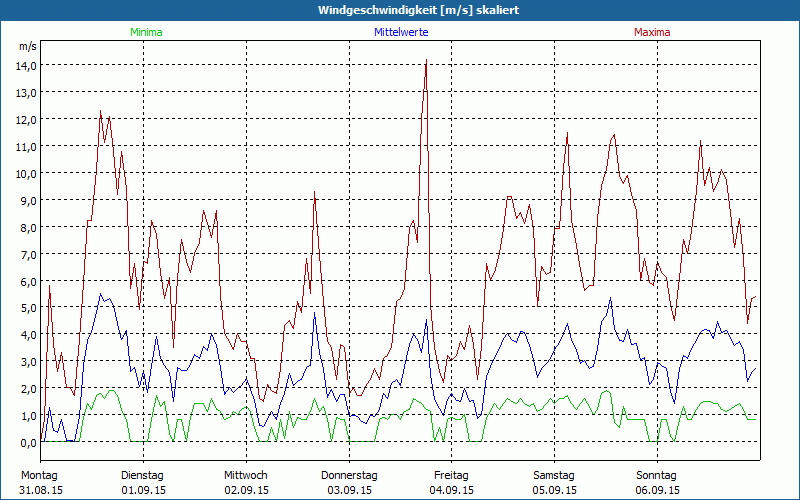
Task: Select the Mittwoch day label
Action: coord(246,475)
